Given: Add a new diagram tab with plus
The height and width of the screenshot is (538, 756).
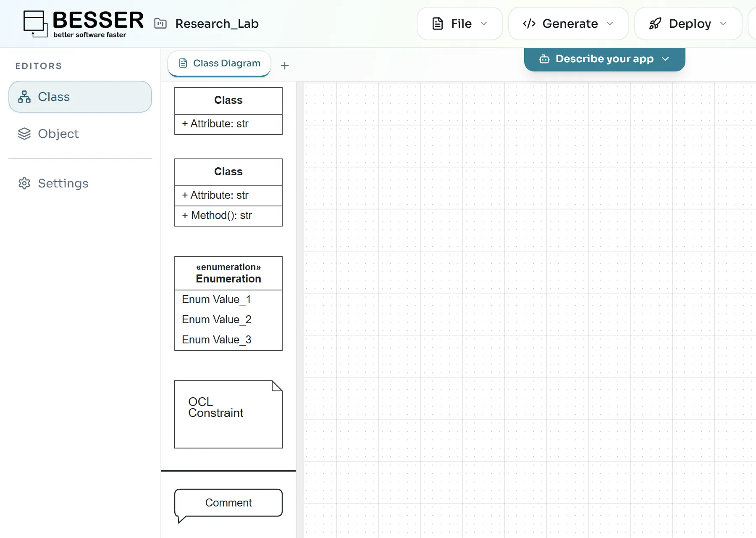Looking at the screenshot, I should point(285,66).
